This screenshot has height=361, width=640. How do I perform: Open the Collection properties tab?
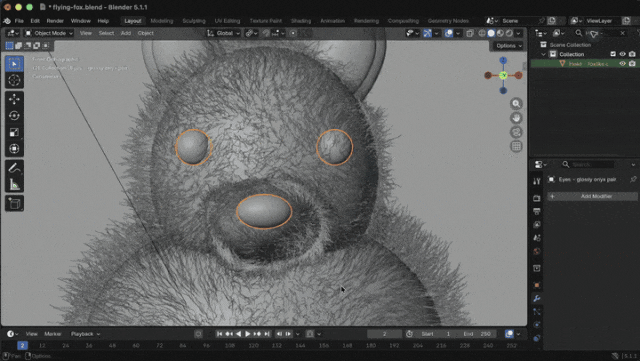537,268
